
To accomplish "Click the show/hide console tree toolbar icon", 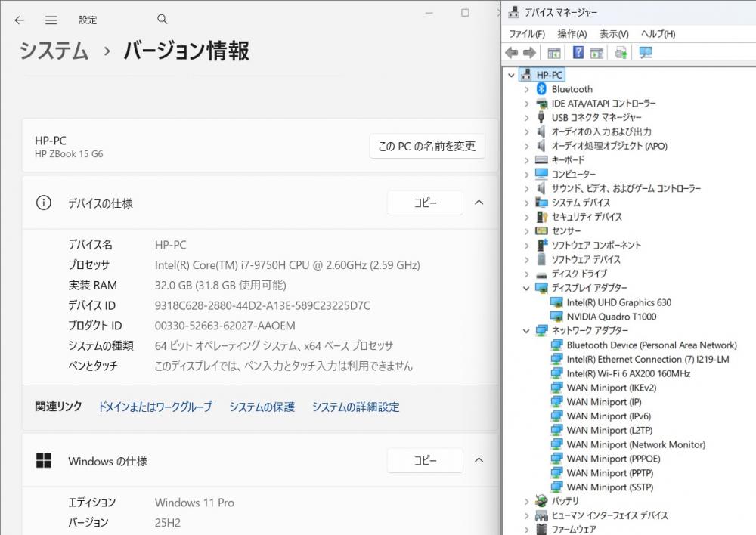I will coord(554,53).
